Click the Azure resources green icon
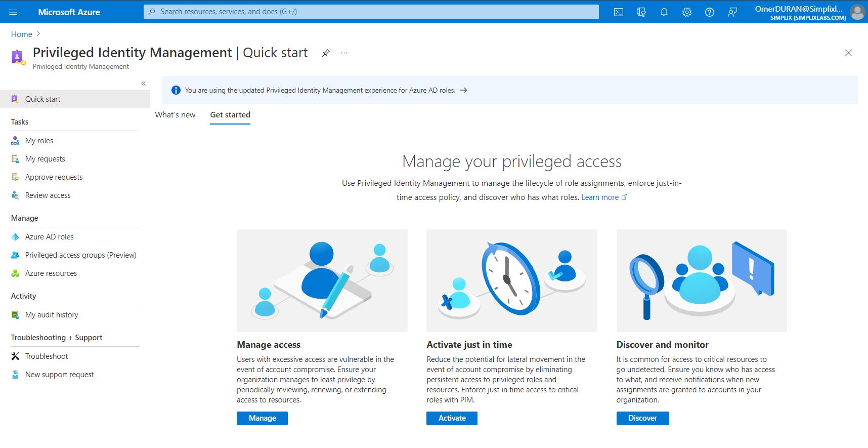 [x=15, y=273]
